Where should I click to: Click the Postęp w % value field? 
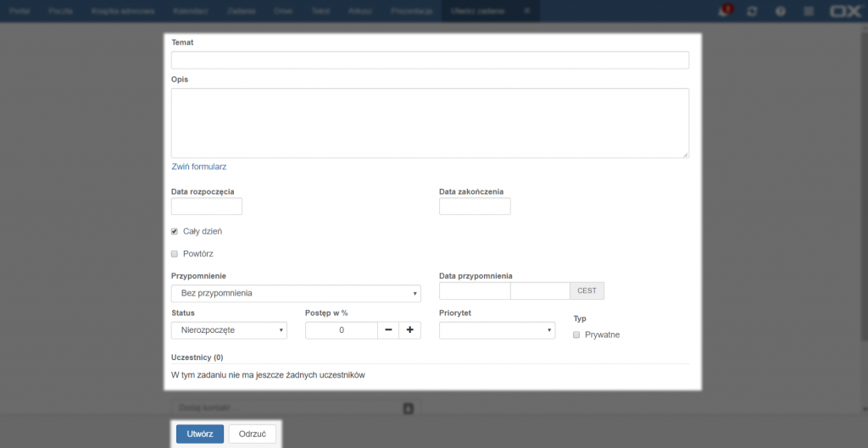click(x=341, y=330)
